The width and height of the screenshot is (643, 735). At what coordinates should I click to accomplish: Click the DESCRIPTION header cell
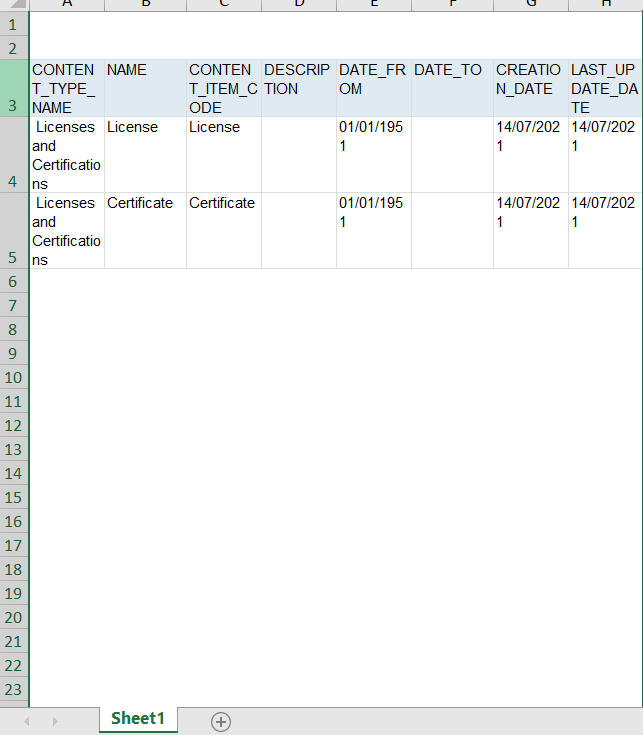point(299,88)
